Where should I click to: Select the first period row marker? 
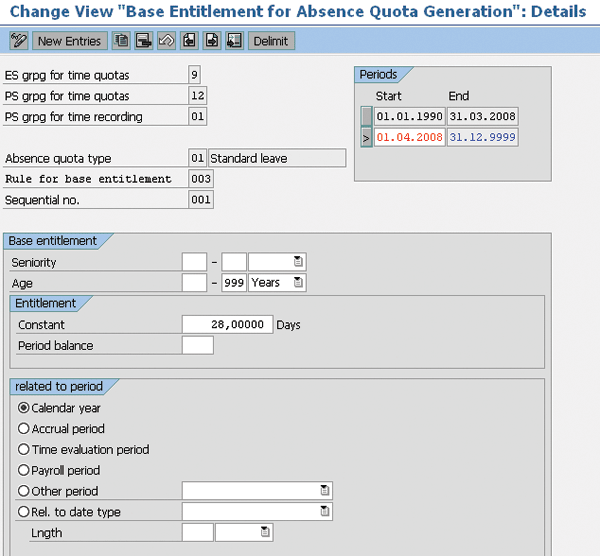coord(366,117)
